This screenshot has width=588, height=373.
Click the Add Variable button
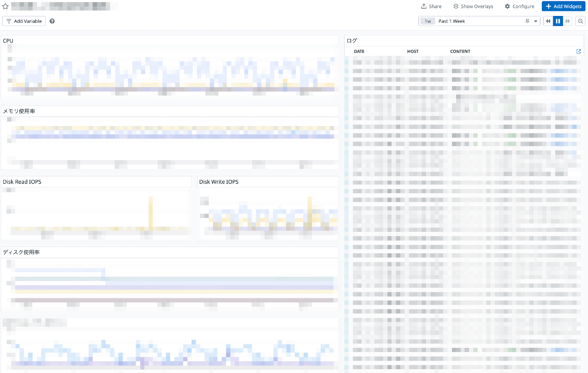tap(24, 21)
